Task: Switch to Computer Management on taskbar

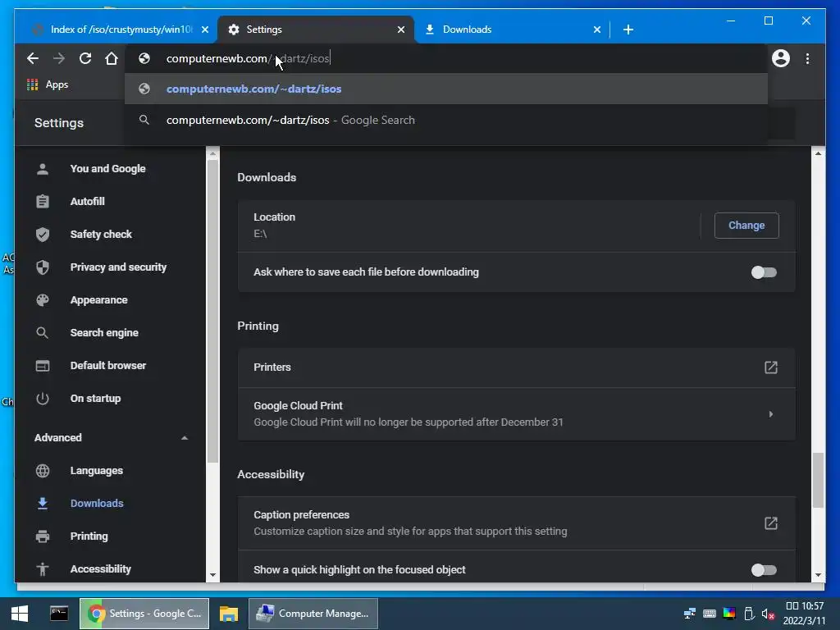Action: [313, 614]
